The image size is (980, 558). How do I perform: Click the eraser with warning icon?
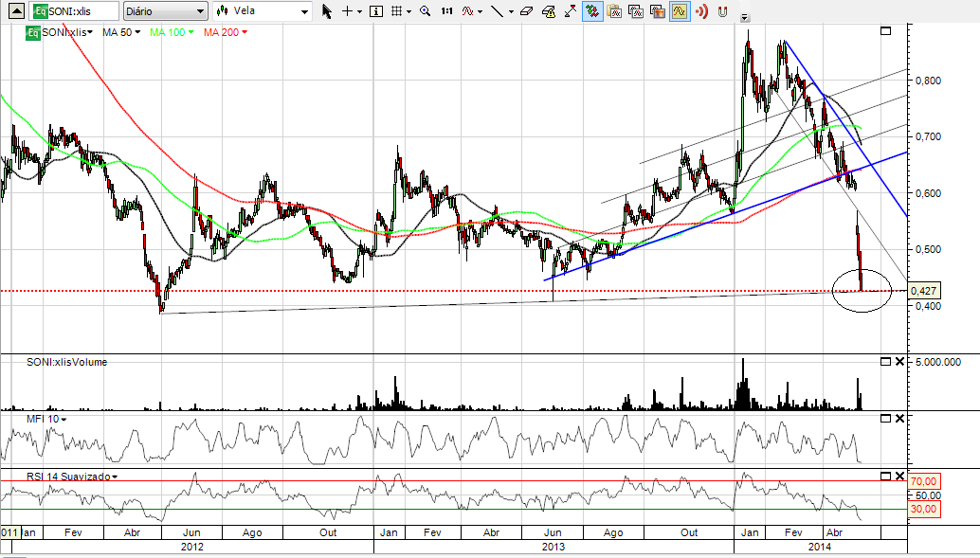pyautogui.click(x=550, y=11)
